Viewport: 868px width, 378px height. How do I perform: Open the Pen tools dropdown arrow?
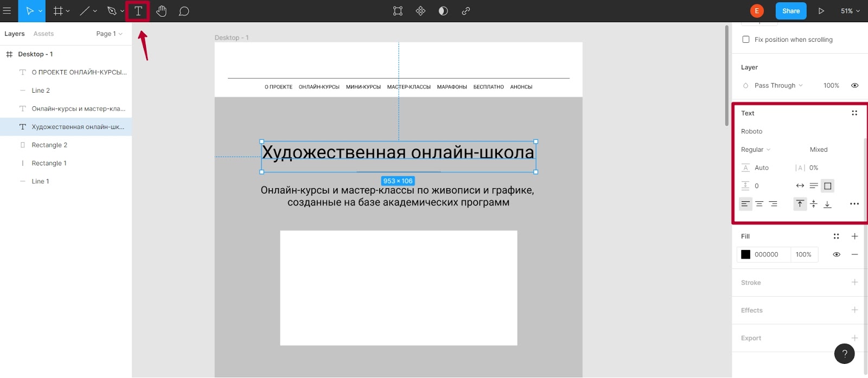[122, 11]
